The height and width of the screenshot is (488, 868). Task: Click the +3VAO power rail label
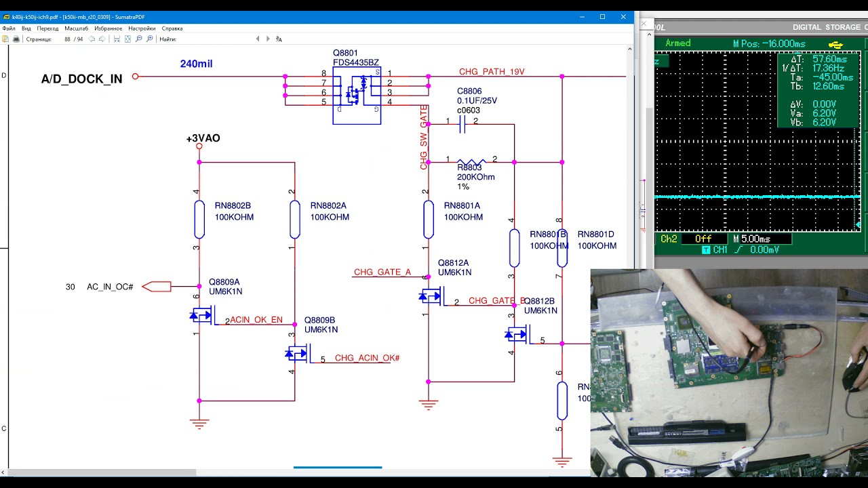click(203, 138)
